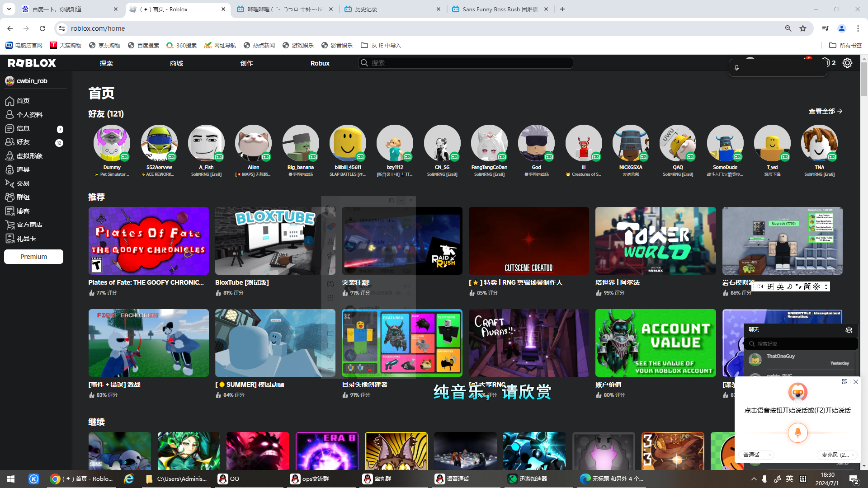The width and height of the screenshot is (868, 488).
Task: Expand the IME toolbar options arrows
Action: click(x=826, y=286)
